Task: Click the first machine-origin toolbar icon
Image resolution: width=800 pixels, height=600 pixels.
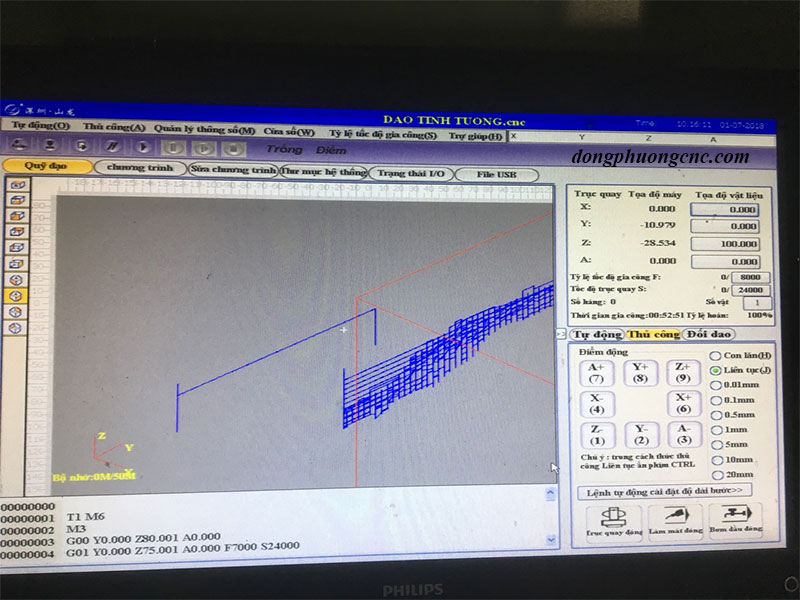Action: click(20, 145)
